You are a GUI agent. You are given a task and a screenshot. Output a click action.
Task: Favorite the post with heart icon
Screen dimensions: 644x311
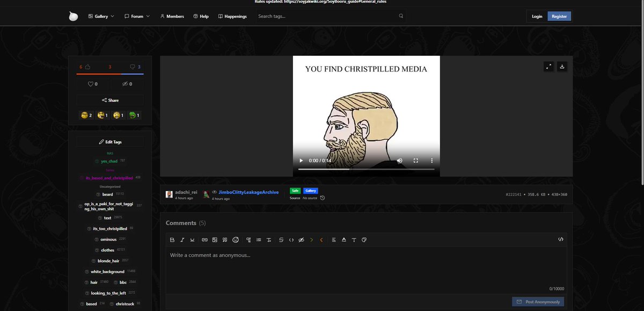tap(92, 84)
